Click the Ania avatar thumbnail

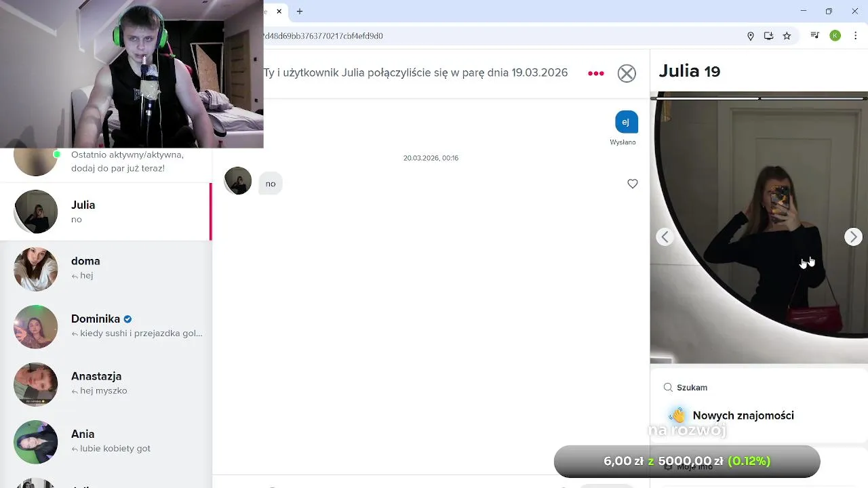pos(36,442)
